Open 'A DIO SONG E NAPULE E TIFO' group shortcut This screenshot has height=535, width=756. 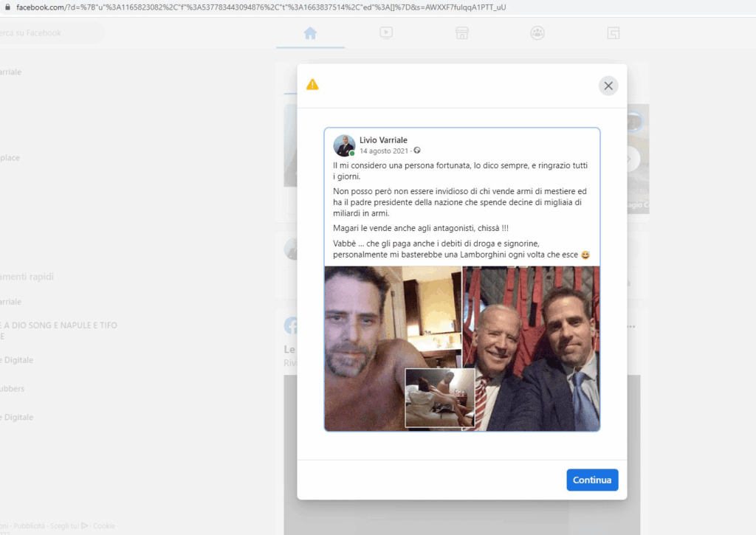(x=59, y=331)
